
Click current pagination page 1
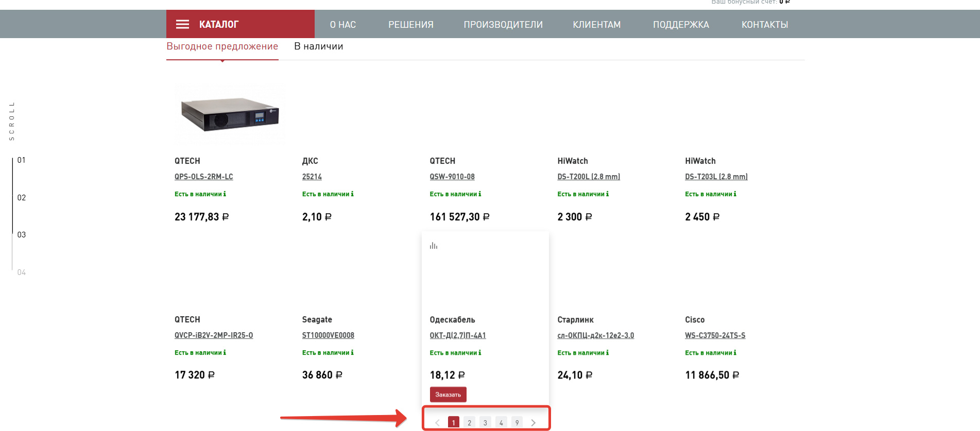[453, 422]
